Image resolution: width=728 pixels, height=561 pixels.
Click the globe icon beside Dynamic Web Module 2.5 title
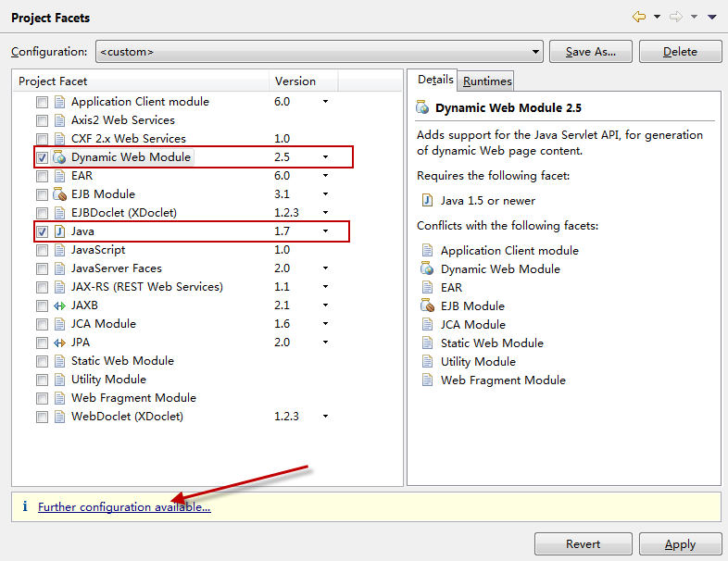(x=422, y=107)
